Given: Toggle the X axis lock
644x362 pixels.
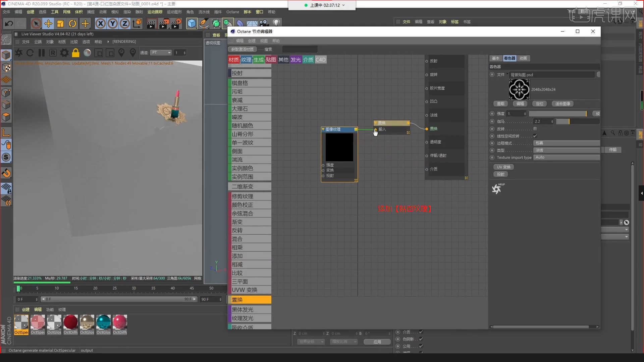Looking at the screenshot, I should pos(101,23).
